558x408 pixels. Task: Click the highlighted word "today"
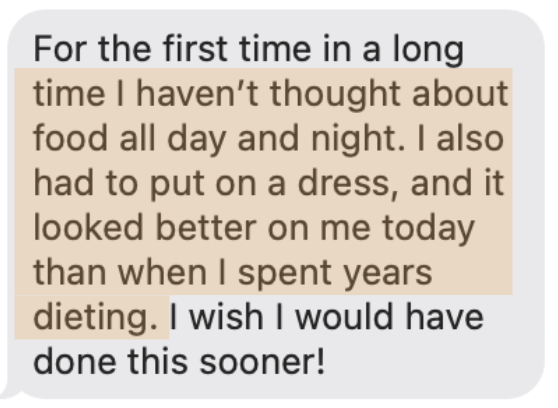(428, 230)
